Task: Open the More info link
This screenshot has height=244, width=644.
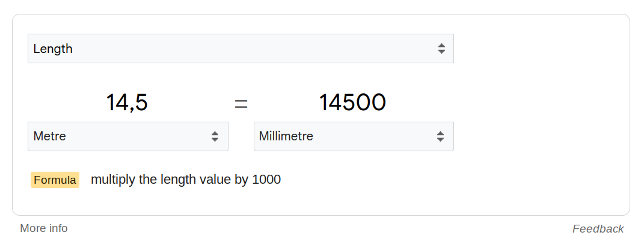Action: point(44,228)
